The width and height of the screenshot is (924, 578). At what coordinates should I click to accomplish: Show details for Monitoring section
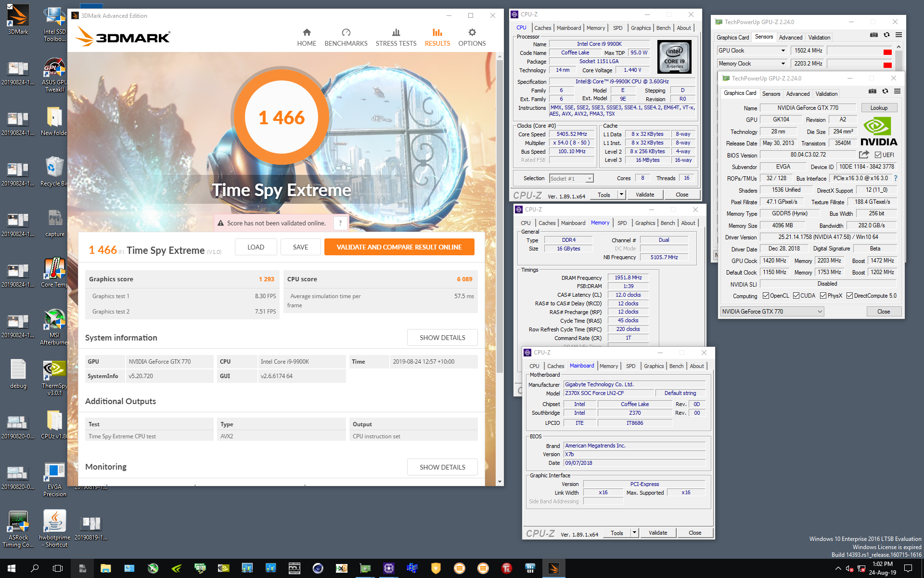pyautogui.click(x=442, y=467)
